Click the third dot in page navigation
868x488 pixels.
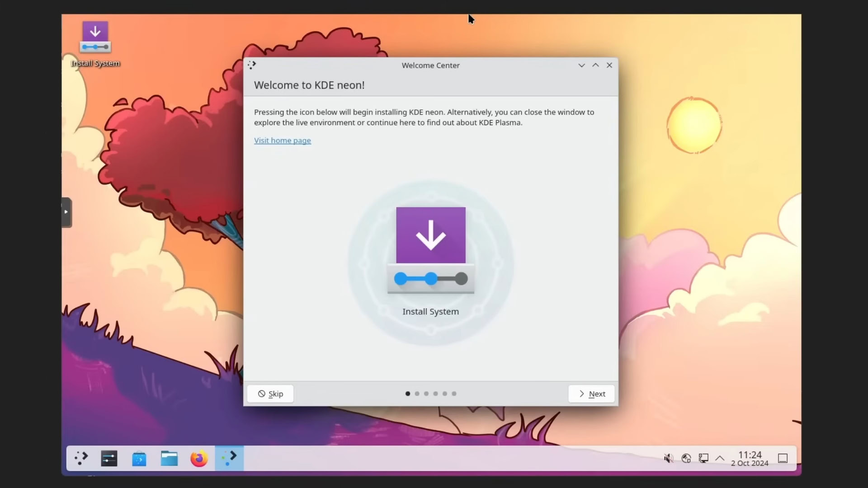click(426, 393)
